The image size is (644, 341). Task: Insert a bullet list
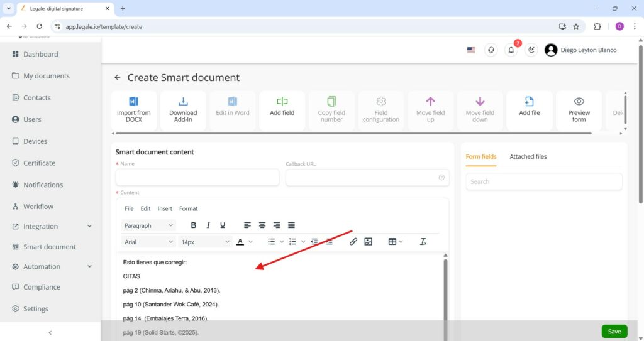[x=272, y=242]
